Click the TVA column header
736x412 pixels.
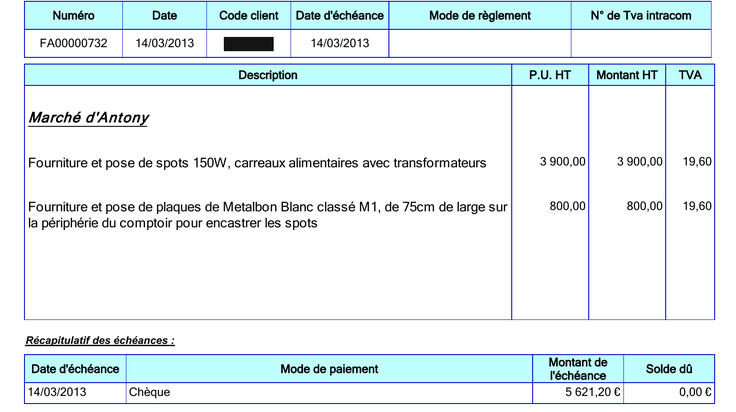click(690, 75)
